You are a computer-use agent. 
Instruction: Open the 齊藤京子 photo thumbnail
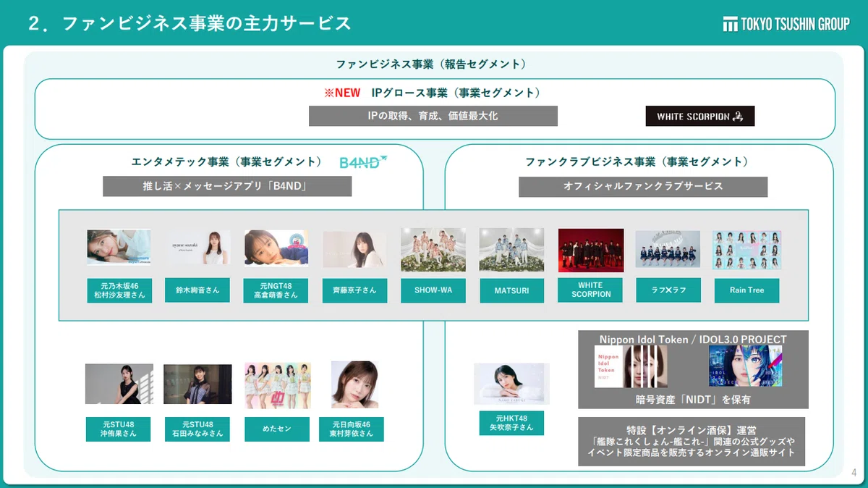[354, 249]
